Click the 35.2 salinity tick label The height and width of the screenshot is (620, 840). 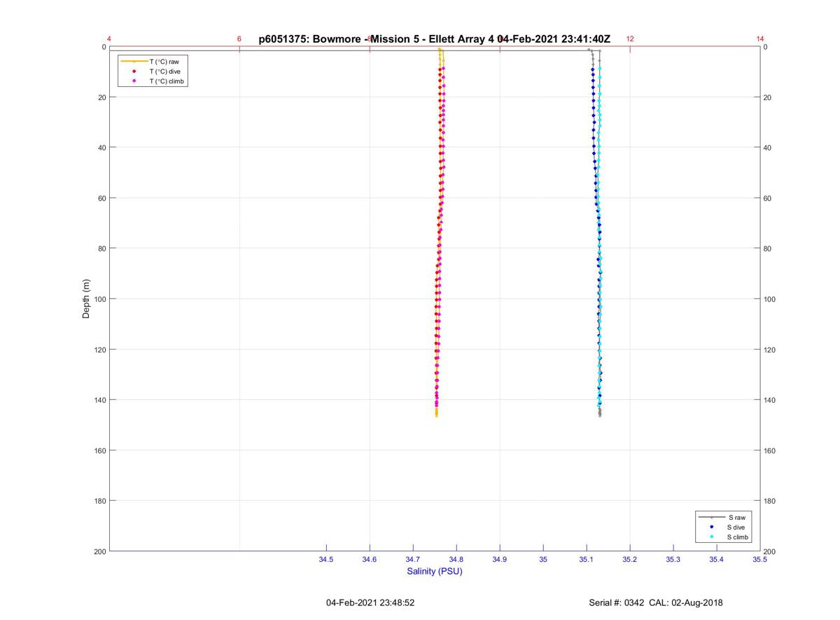pos(630,560)
